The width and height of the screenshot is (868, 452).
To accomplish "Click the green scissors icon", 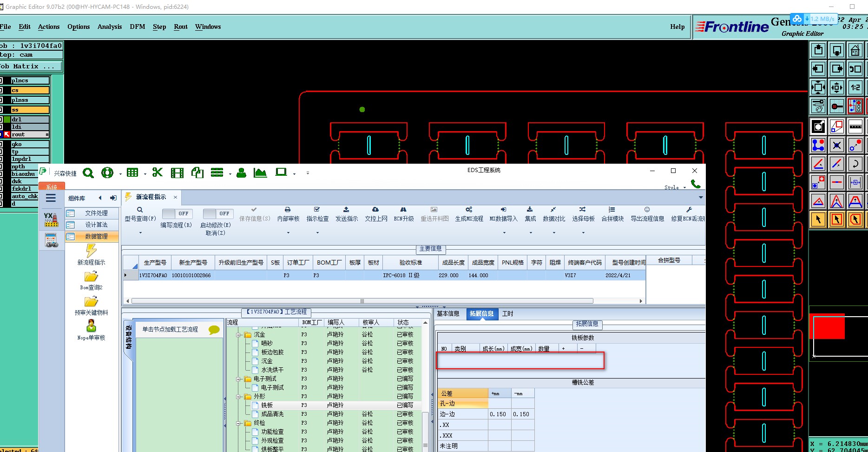I will [x=158, y=173].
